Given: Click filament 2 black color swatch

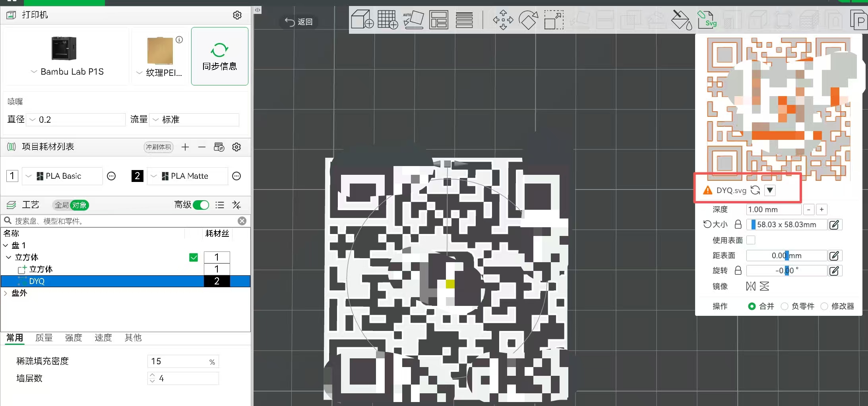Looking at the screenshot, I should [137, 176].
